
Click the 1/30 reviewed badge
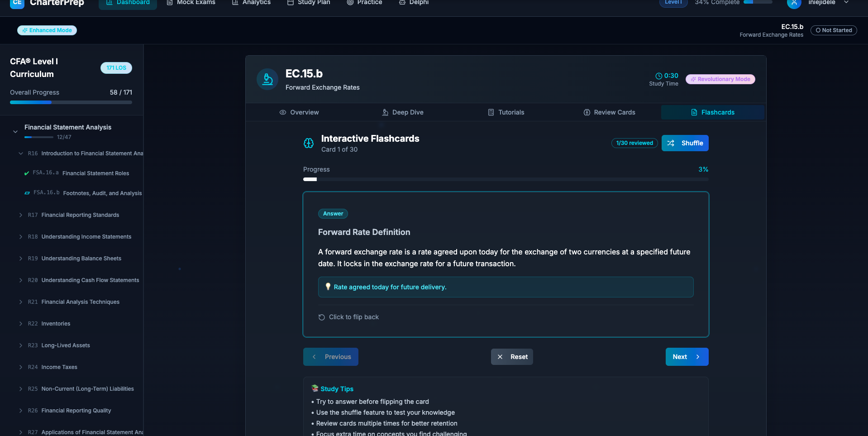click(x=634, y=143)
